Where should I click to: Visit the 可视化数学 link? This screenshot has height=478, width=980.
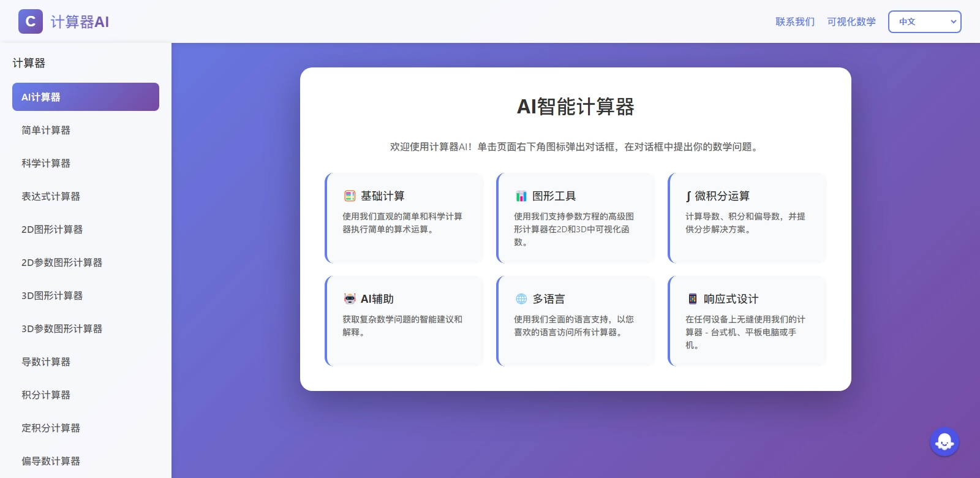point(851,21)
